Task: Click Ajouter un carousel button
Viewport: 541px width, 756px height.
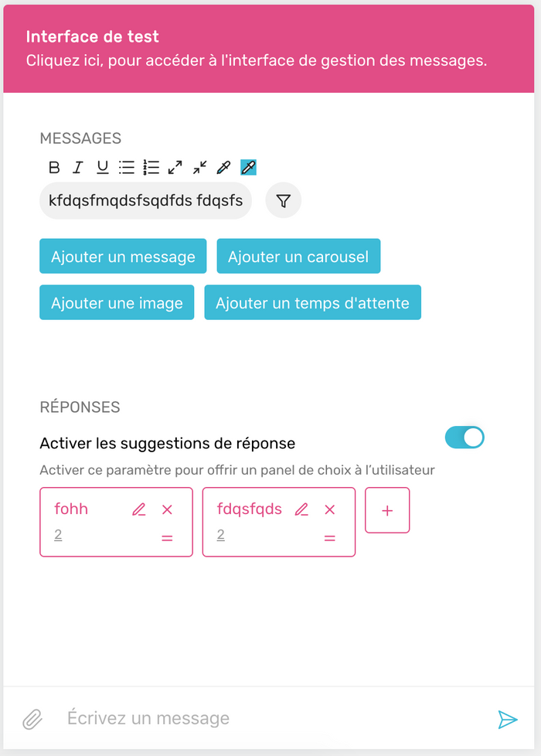Action: pyautogui.click(x=298, y=256)
